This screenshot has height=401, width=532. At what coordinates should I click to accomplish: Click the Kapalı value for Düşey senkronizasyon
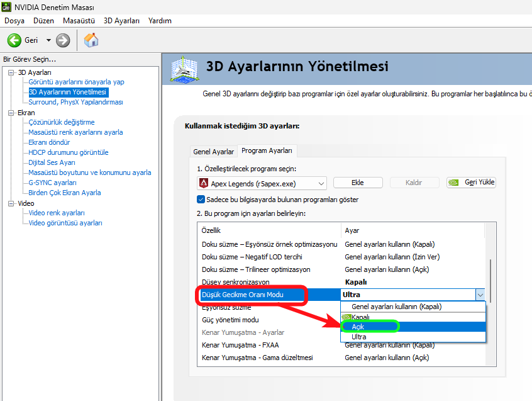click(x=355, y=282)
